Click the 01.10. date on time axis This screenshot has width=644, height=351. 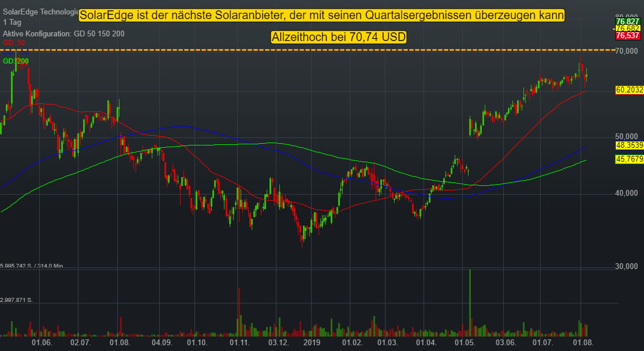[197, 342]
